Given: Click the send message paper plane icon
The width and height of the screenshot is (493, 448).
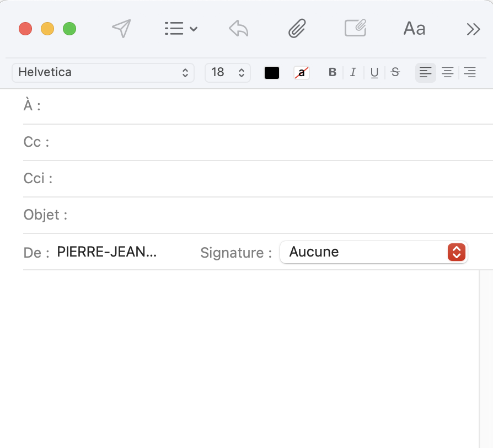Looking at the screenshot, I should click(121, 29).
